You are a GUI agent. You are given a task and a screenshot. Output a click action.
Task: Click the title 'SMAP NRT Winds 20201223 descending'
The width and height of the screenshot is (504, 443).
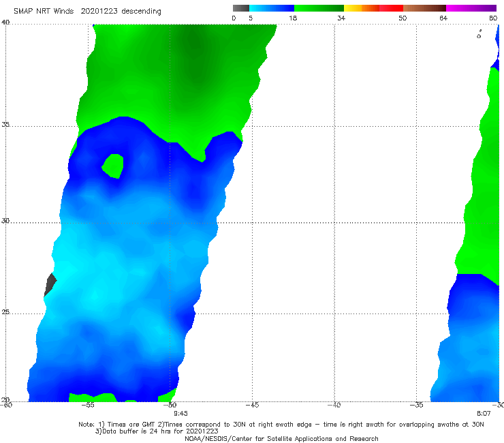[x=87, y=12]
